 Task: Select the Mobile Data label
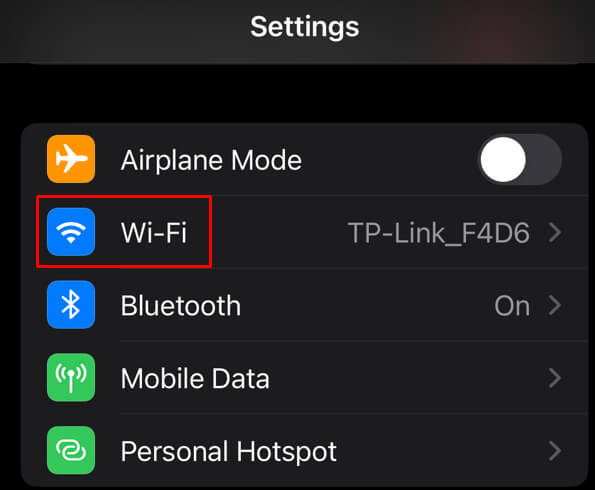pyautogui.click(x=195, y=378)
